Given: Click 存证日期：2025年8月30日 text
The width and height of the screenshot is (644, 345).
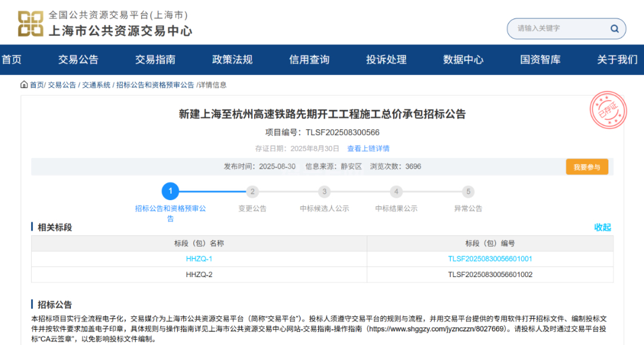Looking at the screenshot, I should tap(298, 148).
